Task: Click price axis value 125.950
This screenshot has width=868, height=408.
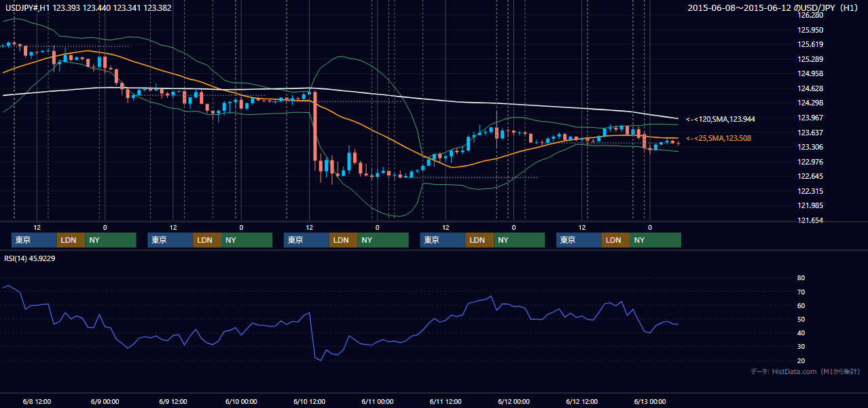Action: coord(810,30)
